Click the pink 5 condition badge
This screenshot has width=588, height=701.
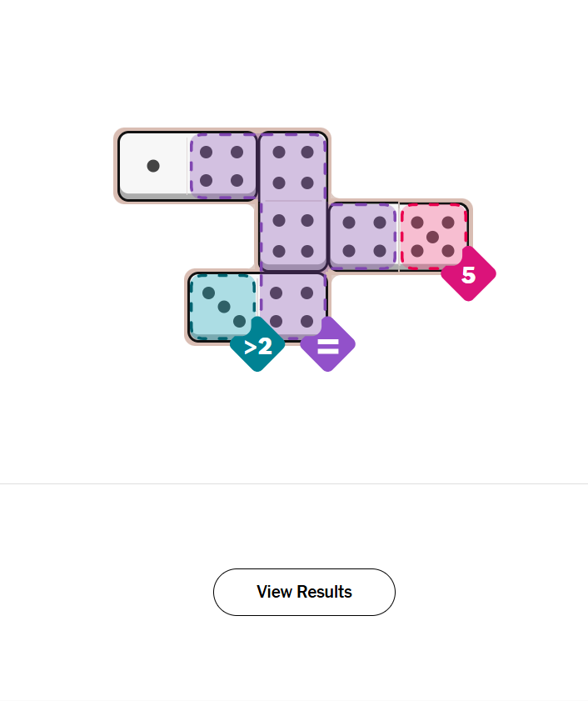(468, 273)
